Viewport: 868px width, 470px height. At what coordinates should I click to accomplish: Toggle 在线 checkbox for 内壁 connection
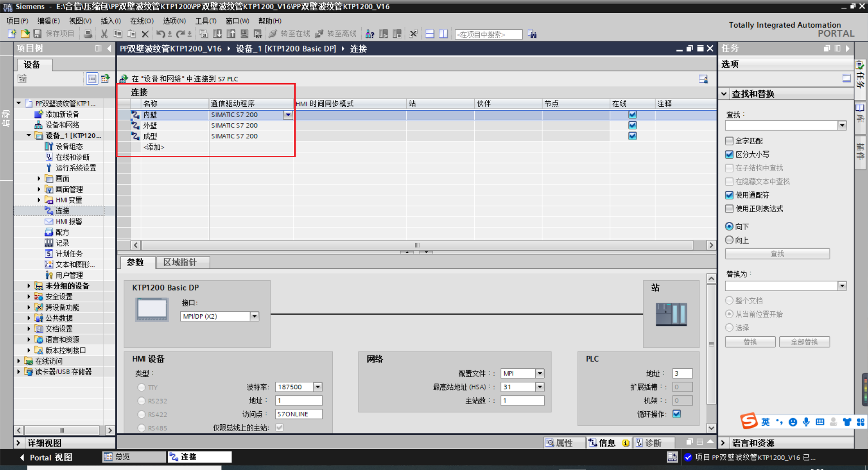(632, 115)
